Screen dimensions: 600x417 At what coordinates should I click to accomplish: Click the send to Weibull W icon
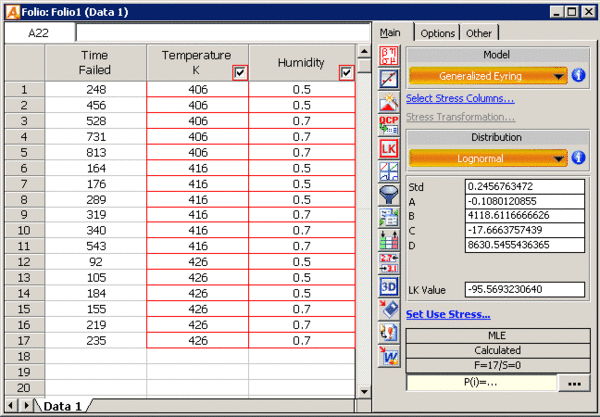(389, 356)
